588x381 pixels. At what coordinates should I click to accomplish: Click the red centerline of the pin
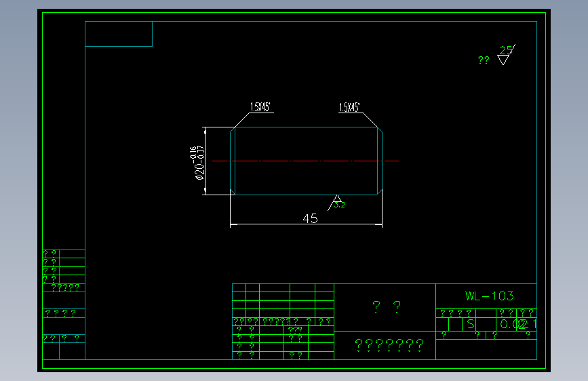pyautogui.click(x=305, y=161)
